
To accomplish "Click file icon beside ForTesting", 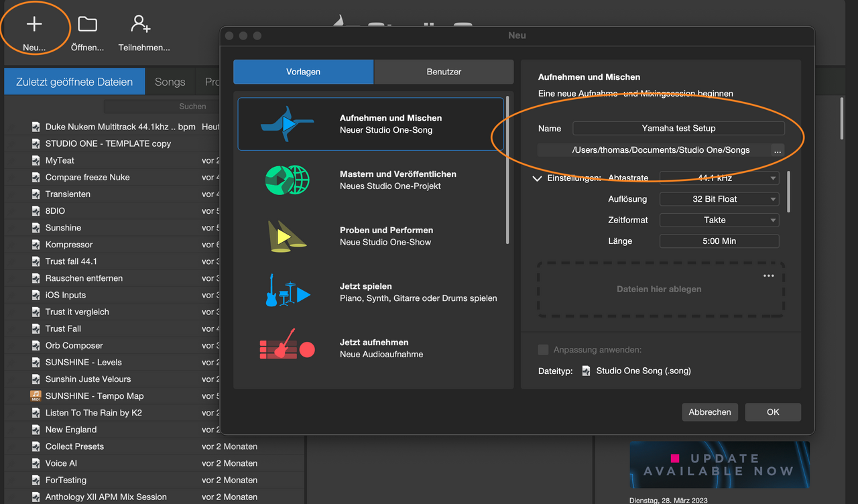I will (x=36, y=480).
